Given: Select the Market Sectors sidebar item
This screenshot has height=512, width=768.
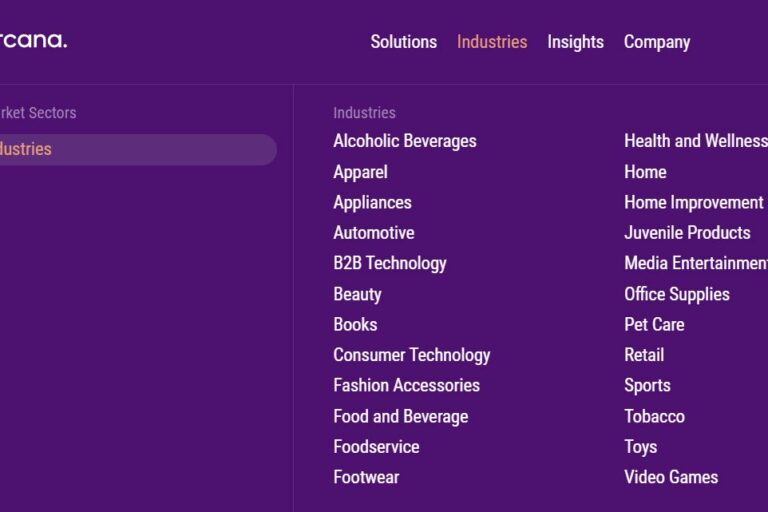Looking at the screenshot, I should [x=38, y=113].
